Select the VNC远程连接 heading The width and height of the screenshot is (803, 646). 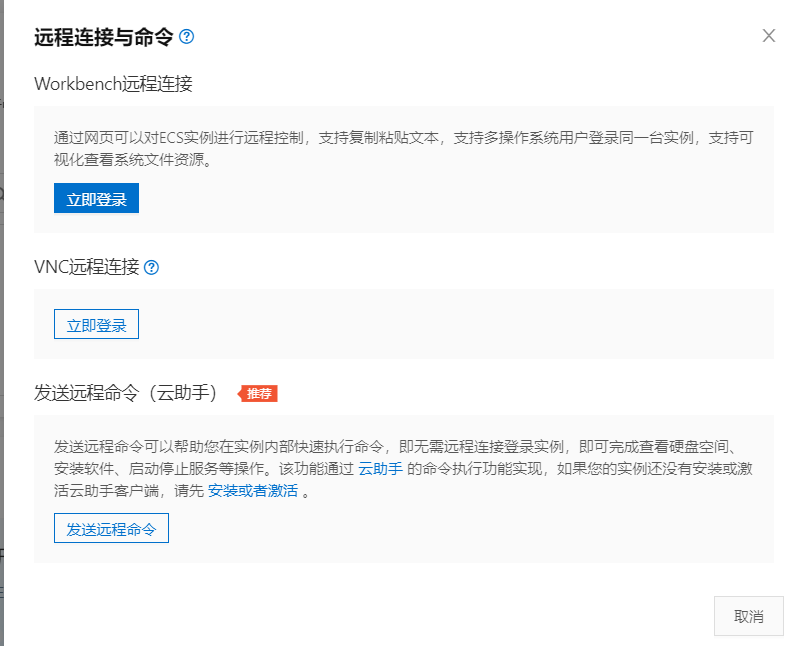[85, 267]
